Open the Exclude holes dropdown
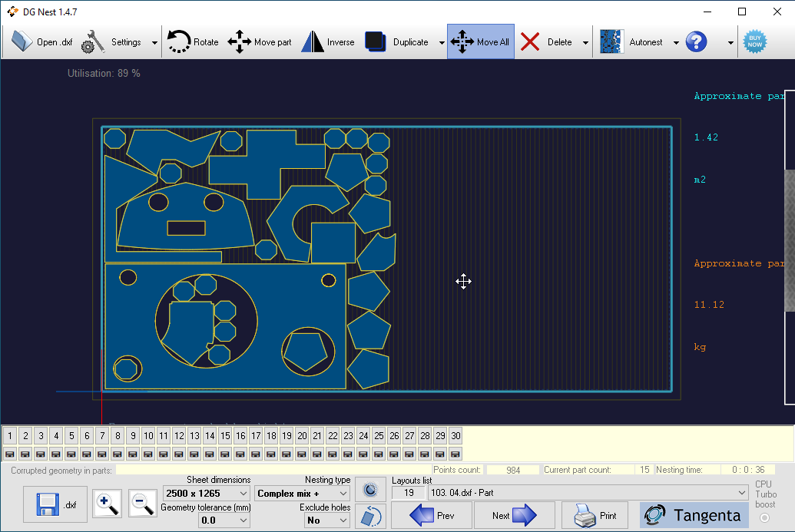Image resolution: width=795 pixels, height=532 pixels. [x=326, y=520]
